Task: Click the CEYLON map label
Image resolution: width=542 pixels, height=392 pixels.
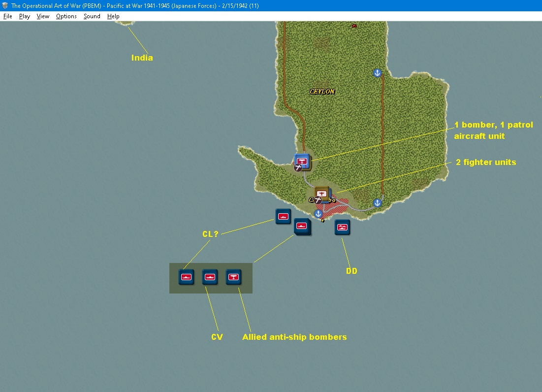Action: pos(322,92)
